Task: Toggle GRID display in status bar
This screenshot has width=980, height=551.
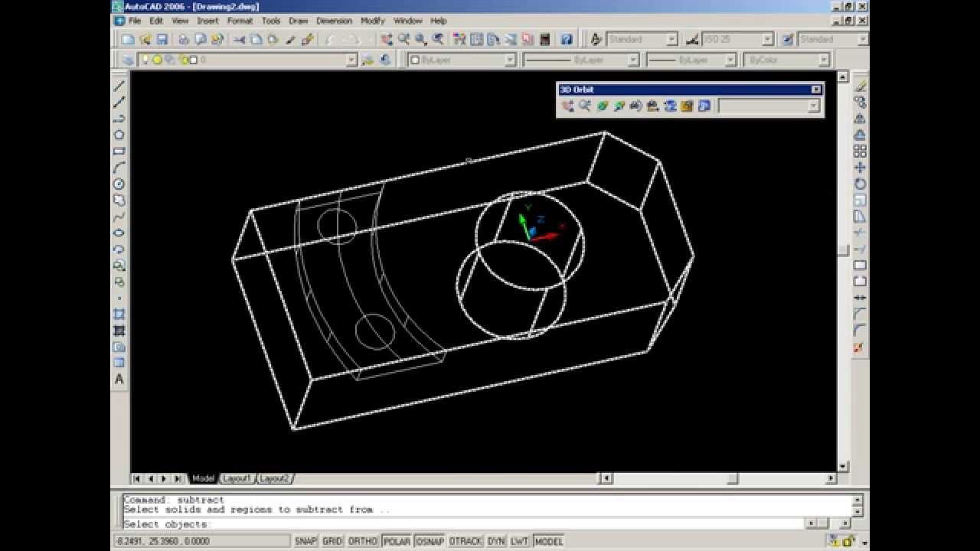Action: pyautogui.click(x=332, y=541)
